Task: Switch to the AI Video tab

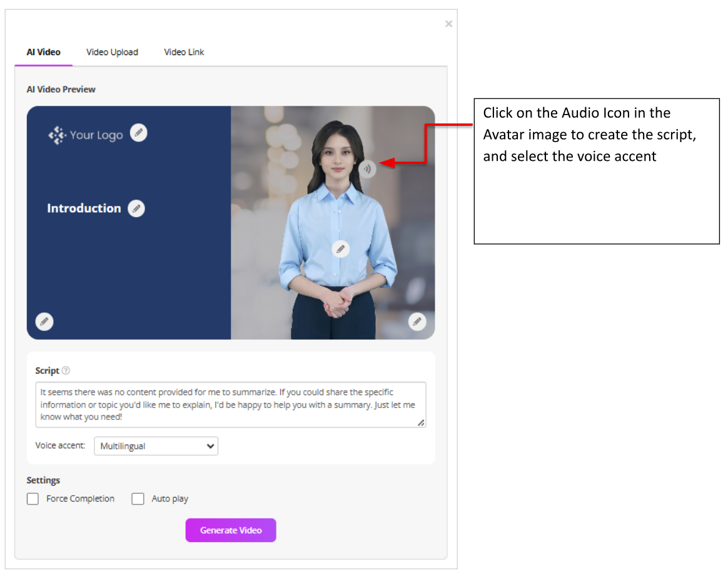Action: coord(44,52)
